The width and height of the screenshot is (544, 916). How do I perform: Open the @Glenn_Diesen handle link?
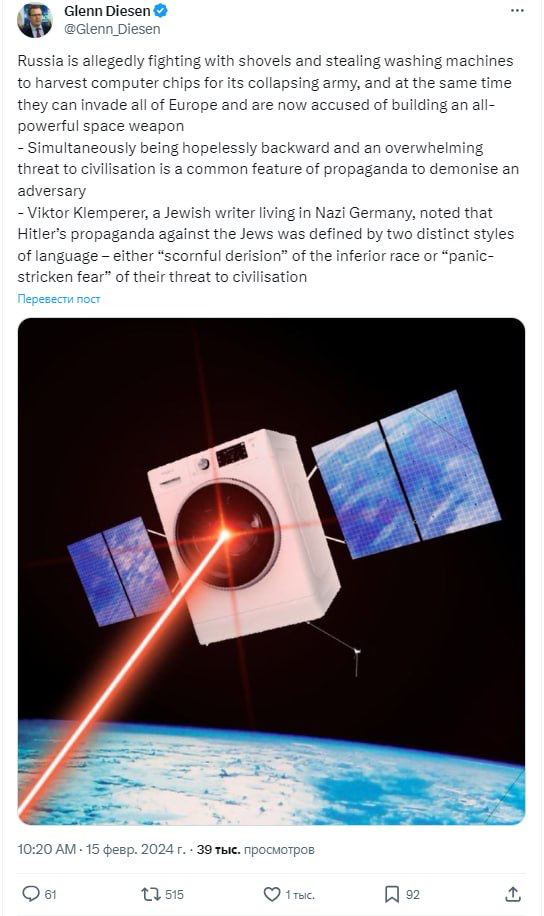point(112,29)
